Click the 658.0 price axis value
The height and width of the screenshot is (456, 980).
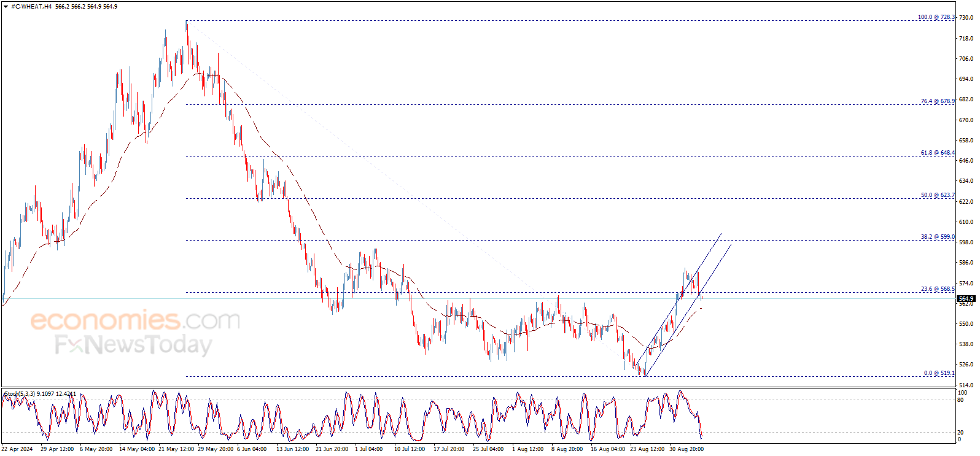pyautogui.click(x=966, y=141)
